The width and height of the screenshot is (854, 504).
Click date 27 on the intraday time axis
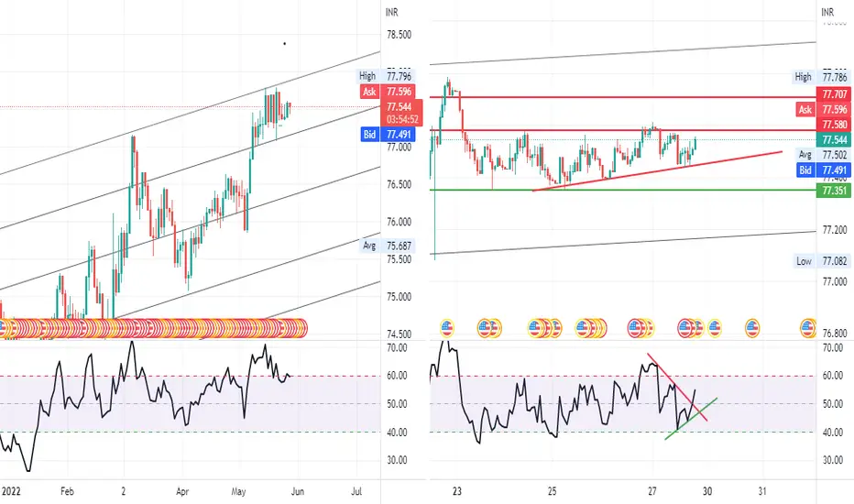click(652, 491)
